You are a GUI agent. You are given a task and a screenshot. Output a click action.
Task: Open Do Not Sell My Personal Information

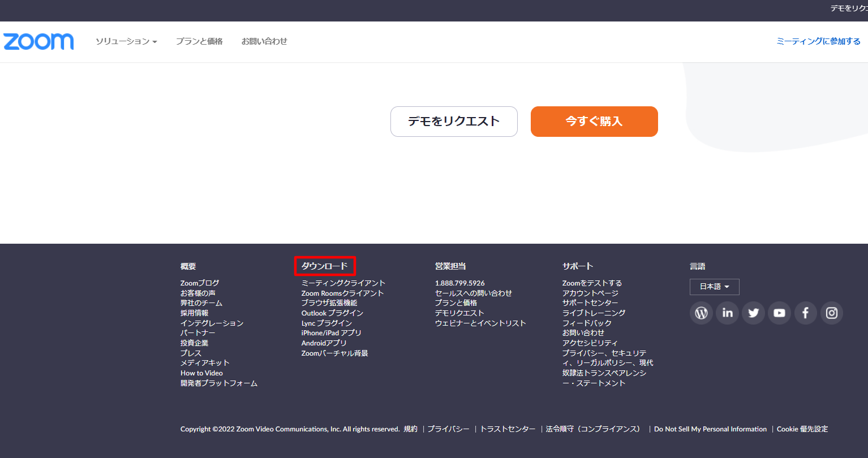point(711,429)
